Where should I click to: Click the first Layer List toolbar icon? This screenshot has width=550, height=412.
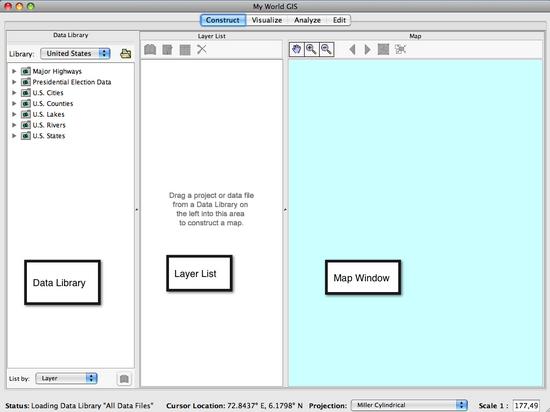coord(150,49)
